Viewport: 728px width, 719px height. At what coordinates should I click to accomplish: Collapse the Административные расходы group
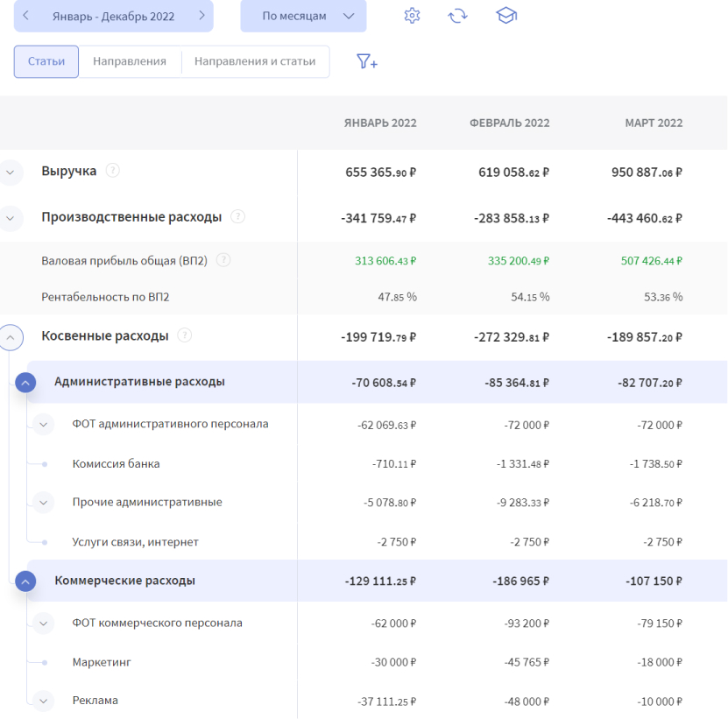(x=25, y=383)
